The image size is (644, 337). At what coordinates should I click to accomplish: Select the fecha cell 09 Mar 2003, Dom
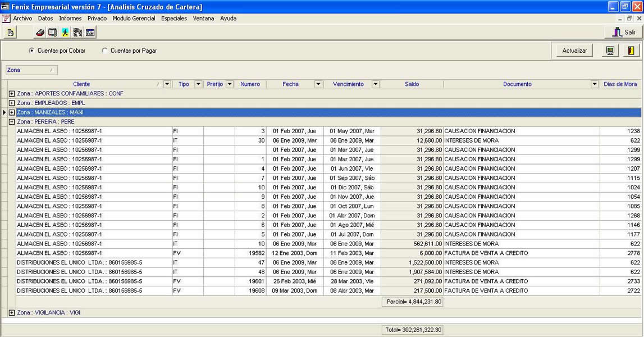tap(295, 290)
